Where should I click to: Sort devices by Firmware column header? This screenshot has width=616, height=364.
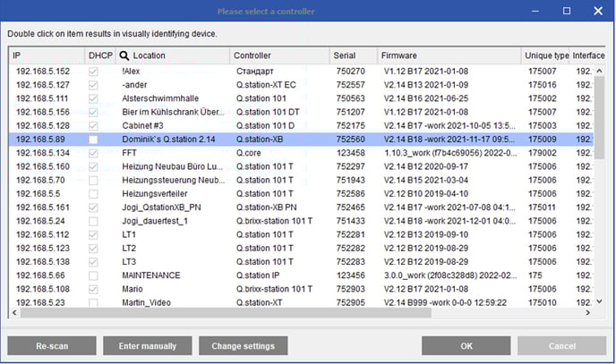[448, 55]
